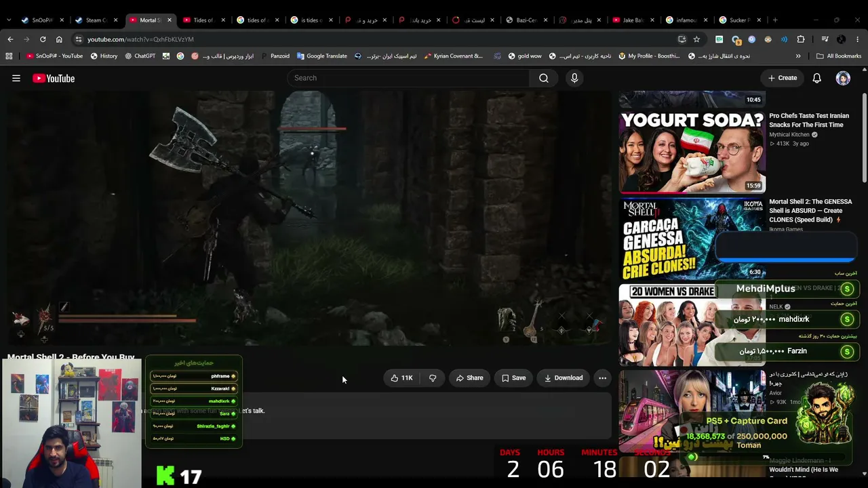The width and height of the screenshot is (868, 488).
Task: Open the SnOoPi# - YouTube bookmark
Action: click(x=54, y=56)
